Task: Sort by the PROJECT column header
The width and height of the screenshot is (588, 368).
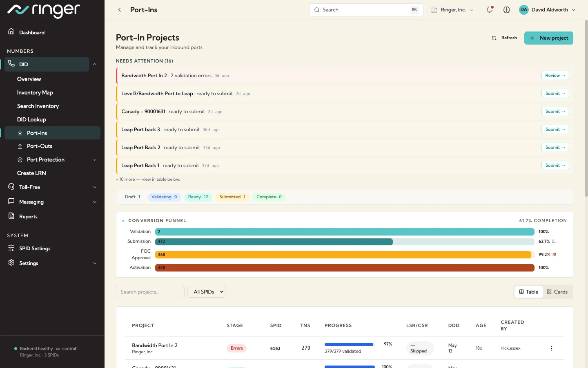Action: click(x=143, y=325)
